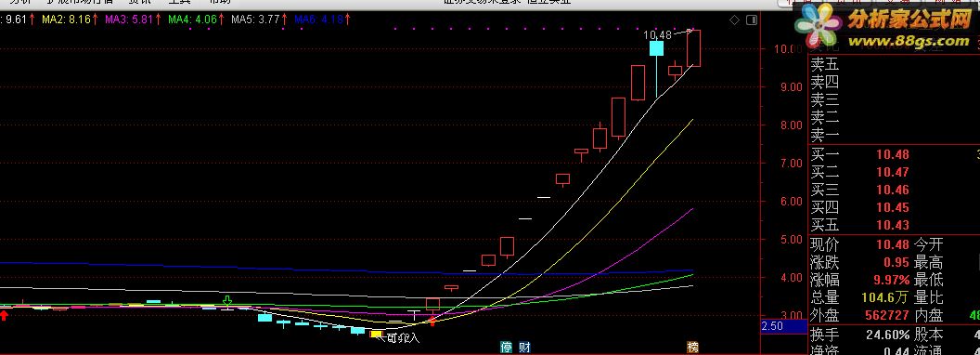This screenshot has height=355, width=980.
Task: Toggle the side panel square icon
Action: 752,20
